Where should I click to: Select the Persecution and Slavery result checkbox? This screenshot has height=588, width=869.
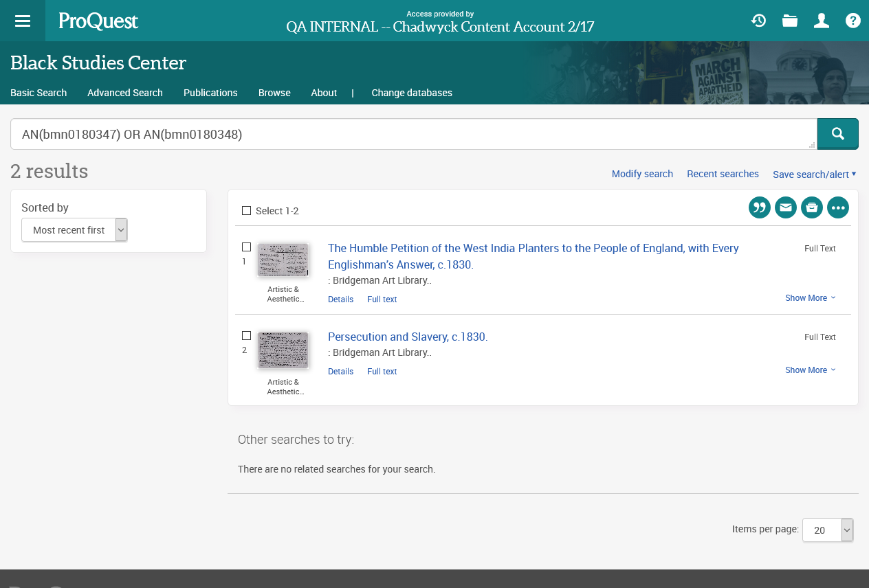[246, 336]
